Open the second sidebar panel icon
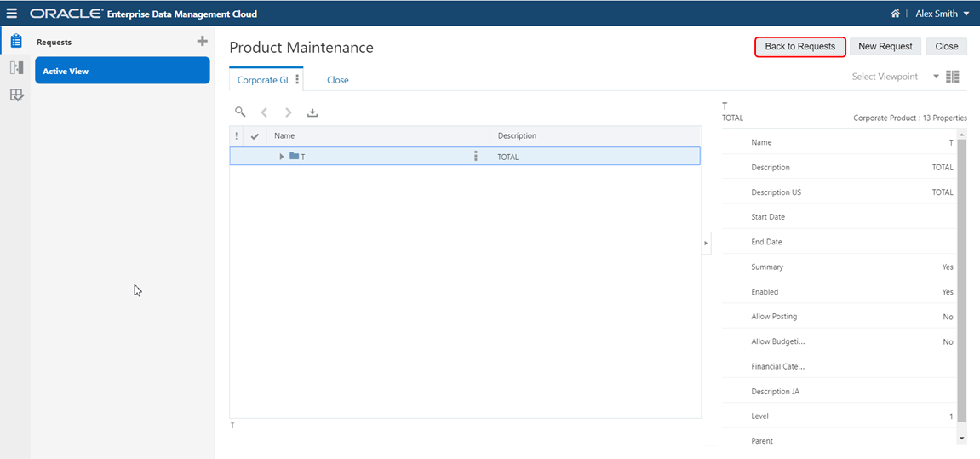 coord(16,67)
